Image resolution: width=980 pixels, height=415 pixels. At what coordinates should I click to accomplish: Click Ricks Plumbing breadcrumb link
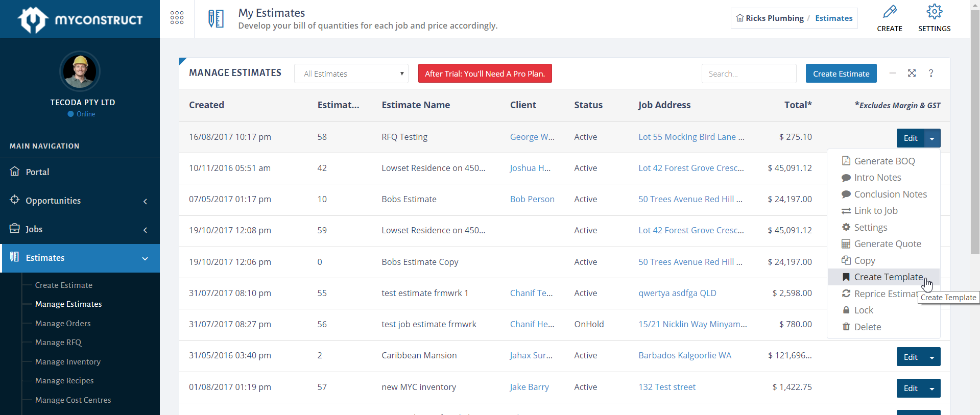pos(774,18)
